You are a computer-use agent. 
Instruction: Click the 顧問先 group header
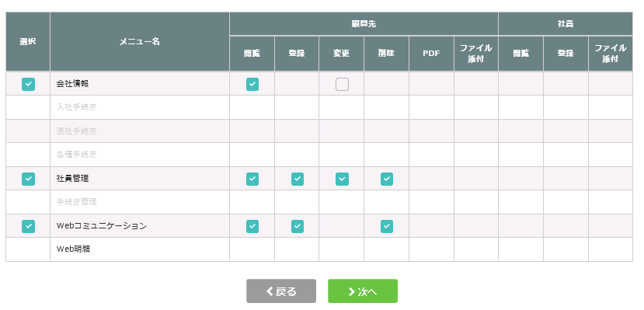[364, 24]
